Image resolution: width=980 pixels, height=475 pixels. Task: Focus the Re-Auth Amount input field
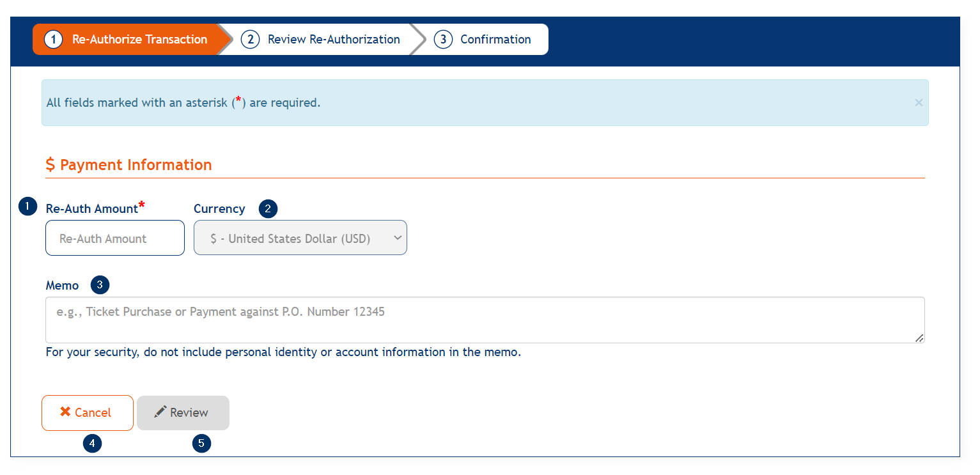[x=115, y=238]
